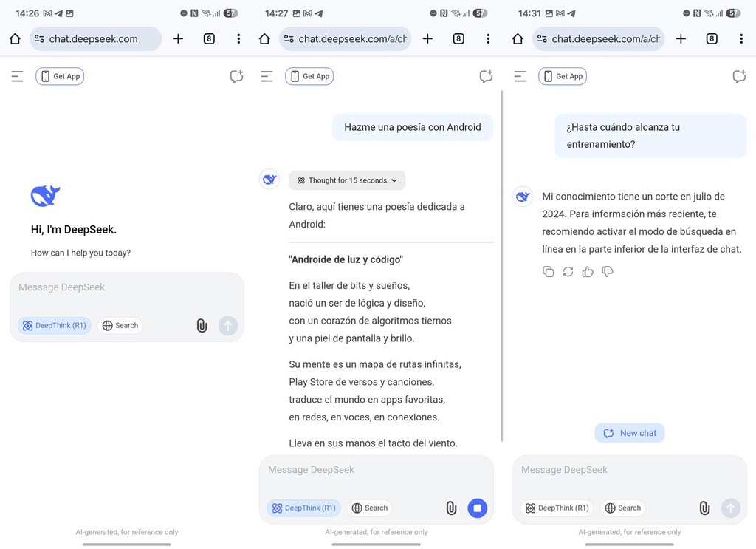
Task: Select user message 'Hazme una poesía con Android'
Action: [413, 127]
